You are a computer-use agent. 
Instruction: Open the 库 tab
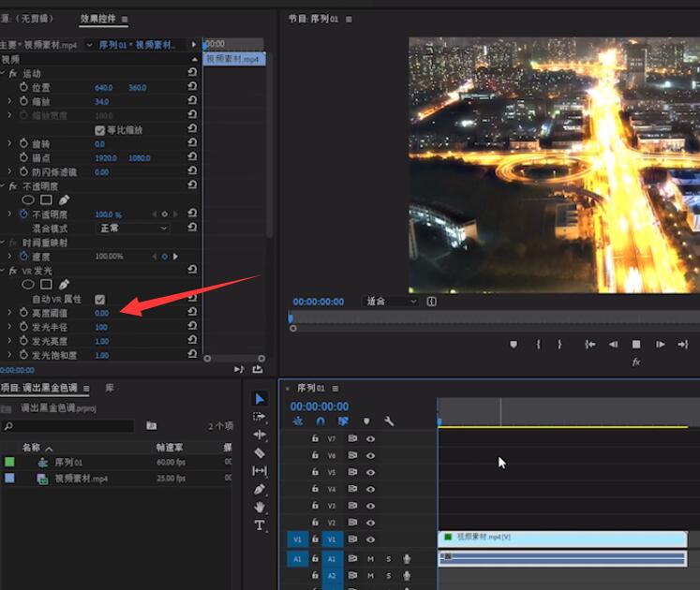tap(110, 388)
